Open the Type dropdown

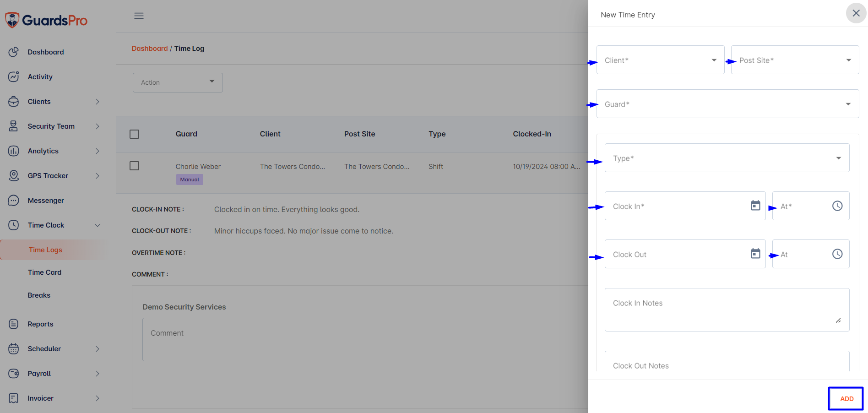[x=727, y=158]
